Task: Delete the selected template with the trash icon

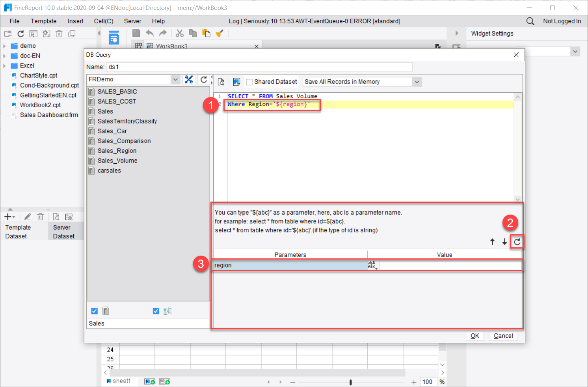Action: pos(59,34)
